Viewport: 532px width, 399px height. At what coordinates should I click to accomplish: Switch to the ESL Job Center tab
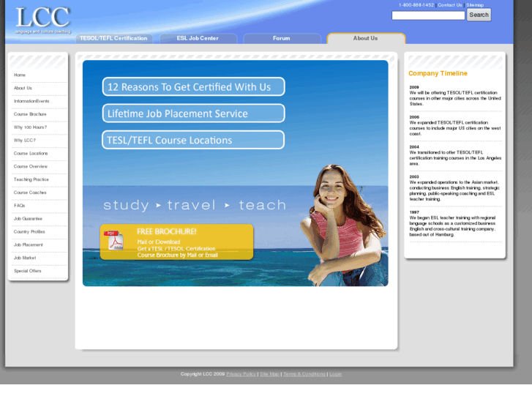point(198,38)
